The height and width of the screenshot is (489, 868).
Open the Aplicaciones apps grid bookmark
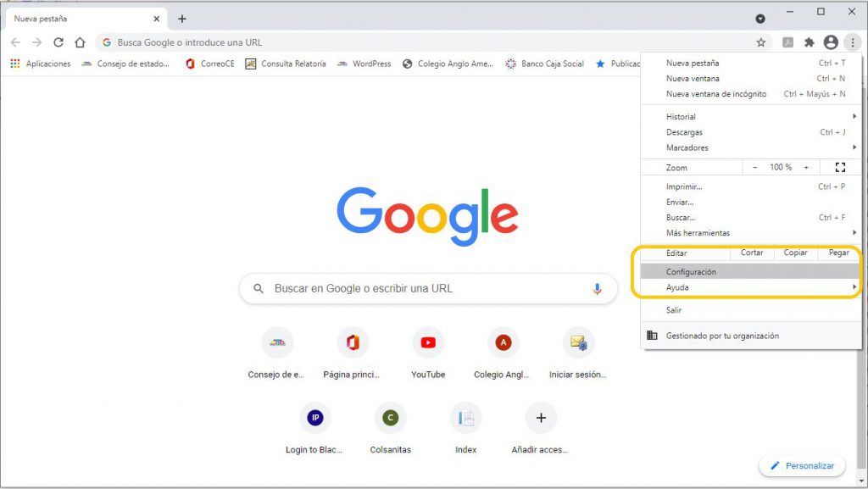click(41, 64)
